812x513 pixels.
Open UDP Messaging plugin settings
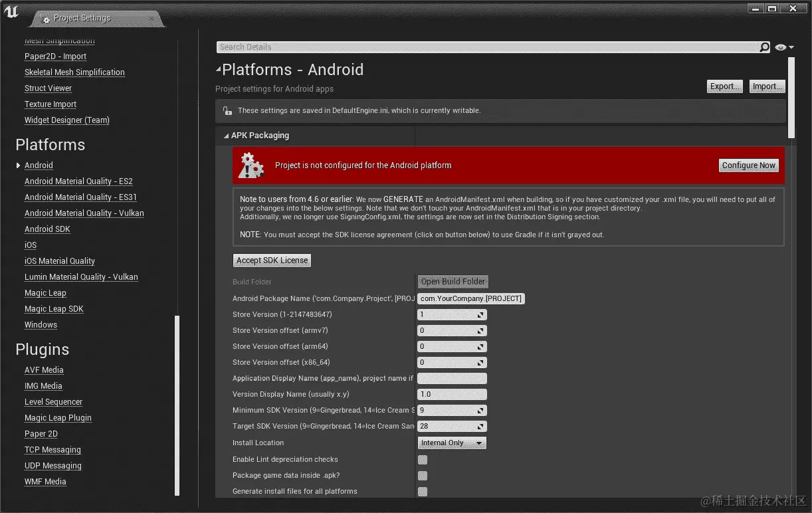click(x=53, y=466)
